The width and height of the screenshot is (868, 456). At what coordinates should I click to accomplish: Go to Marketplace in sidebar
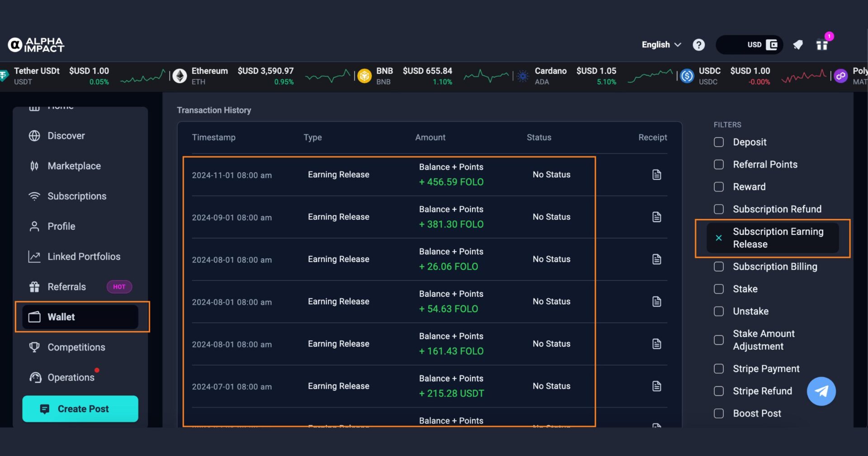pyautogui.click(x=80, y=166)
